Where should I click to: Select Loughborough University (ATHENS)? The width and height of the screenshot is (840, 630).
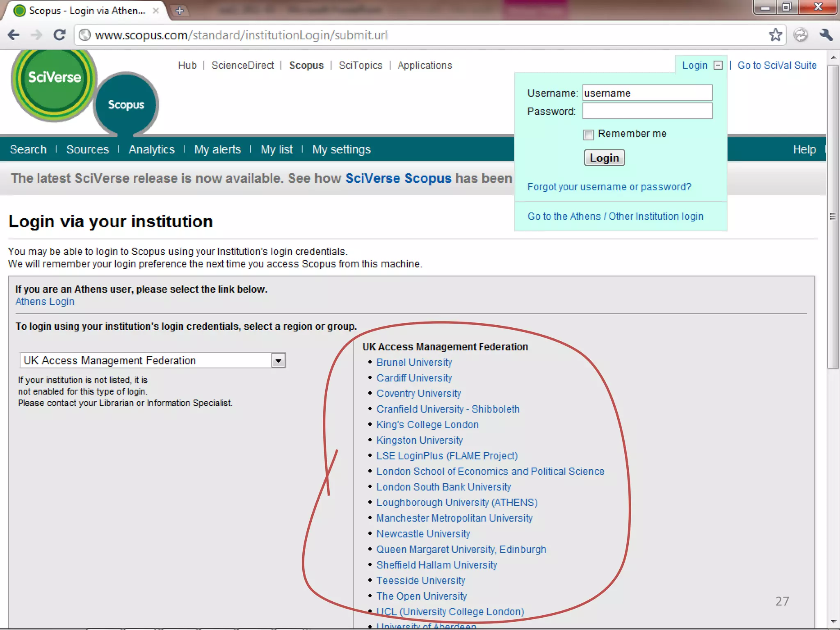click(x=457, y=502)
